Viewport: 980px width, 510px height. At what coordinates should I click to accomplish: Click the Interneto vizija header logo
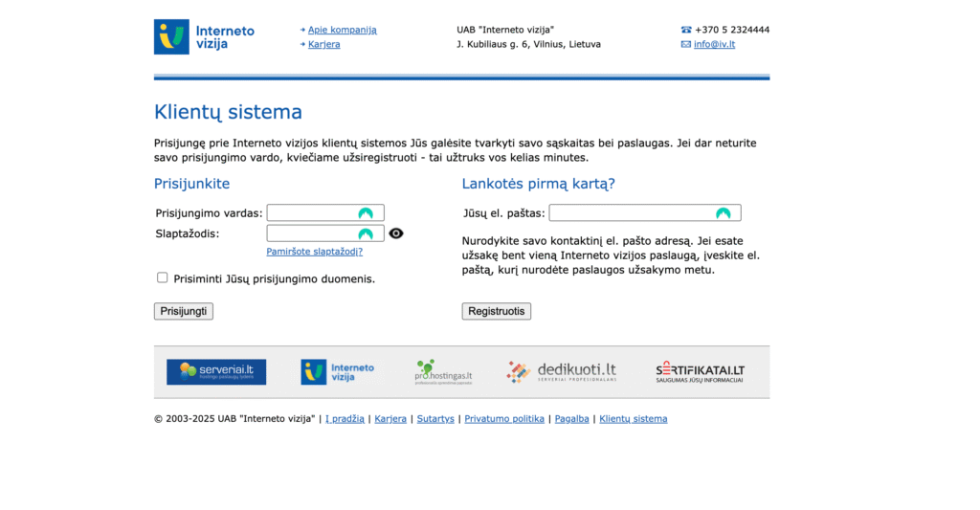[205, 37]
